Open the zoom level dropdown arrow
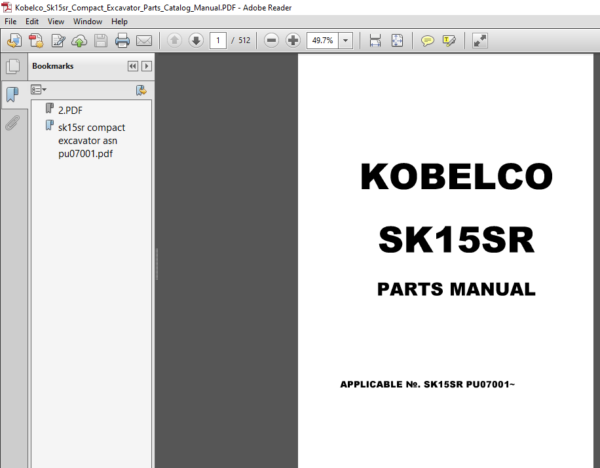600x468 pixels. pos(346,40)
